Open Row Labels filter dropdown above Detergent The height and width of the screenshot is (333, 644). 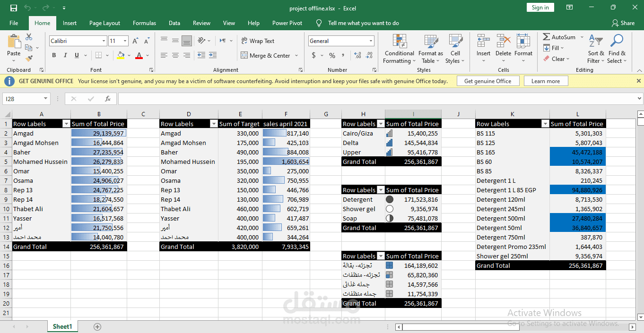coord(381,190)
